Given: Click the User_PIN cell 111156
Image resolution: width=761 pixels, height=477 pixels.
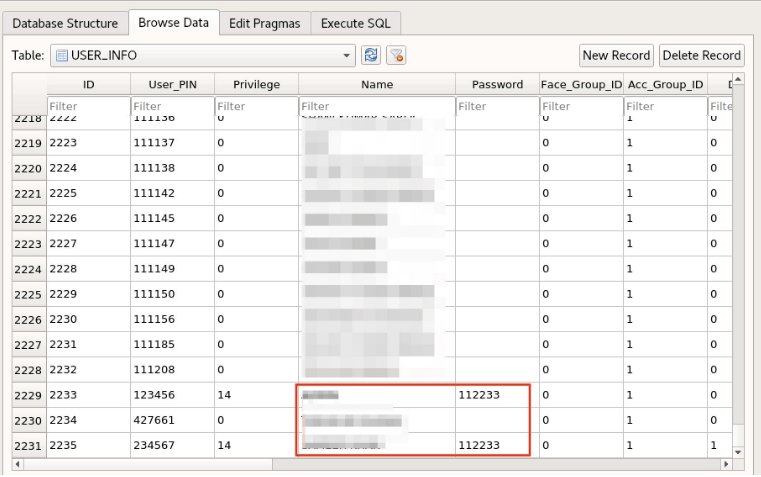Looking at the screenshot, I should 172,319.
